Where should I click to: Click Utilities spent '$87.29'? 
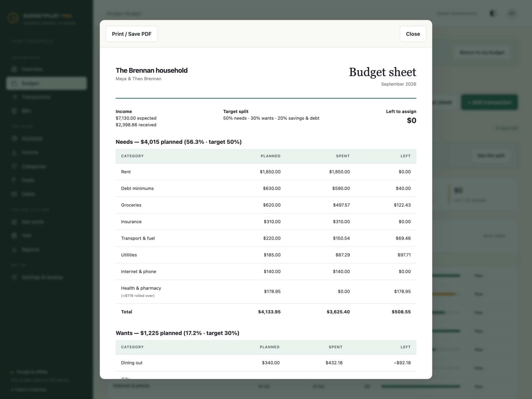point(342,255)
